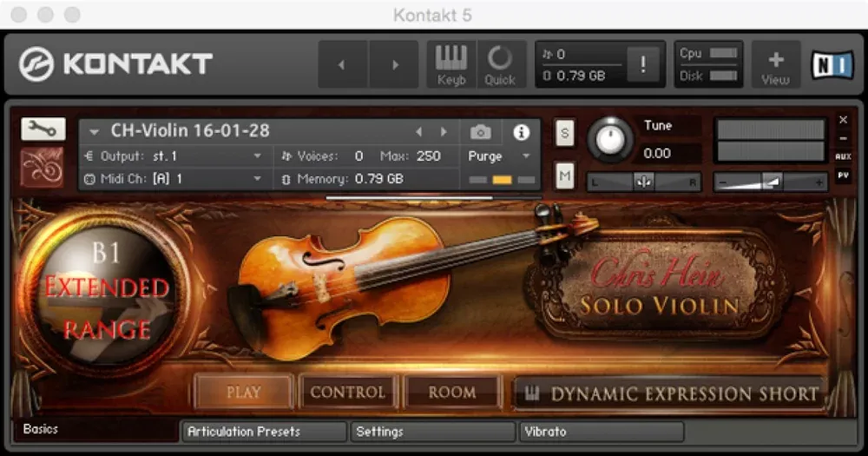
Task: Go to next preset in main header
Action: (394, 64)
